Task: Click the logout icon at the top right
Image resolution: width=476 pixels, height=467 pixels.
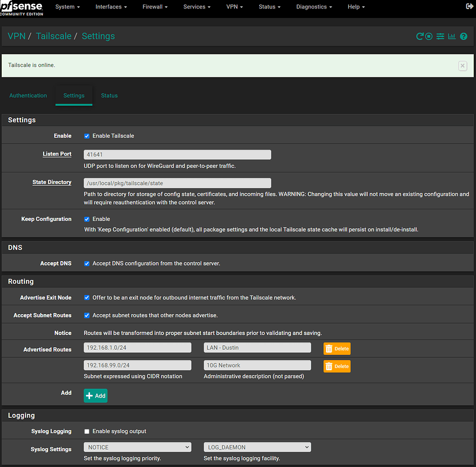Action: coord(469,7)
